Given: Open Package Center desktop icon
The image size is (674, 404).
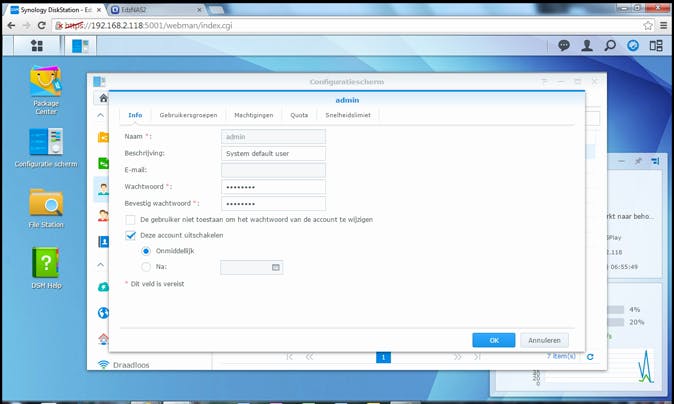Looking at the screenshot, I should click(46, 90).
